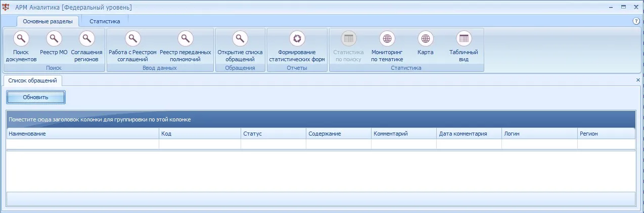The image size is (644, 213).
Task: Sort by Дата комментария column header
Action: [x=469, y=134]
